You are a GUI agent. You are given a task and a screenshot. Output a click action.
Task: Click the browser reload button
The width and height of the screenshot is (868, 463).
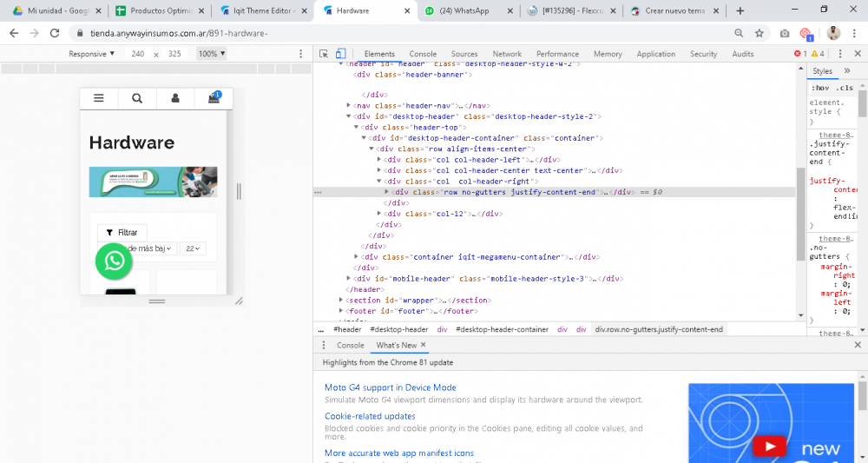click(x=55, y=33)
